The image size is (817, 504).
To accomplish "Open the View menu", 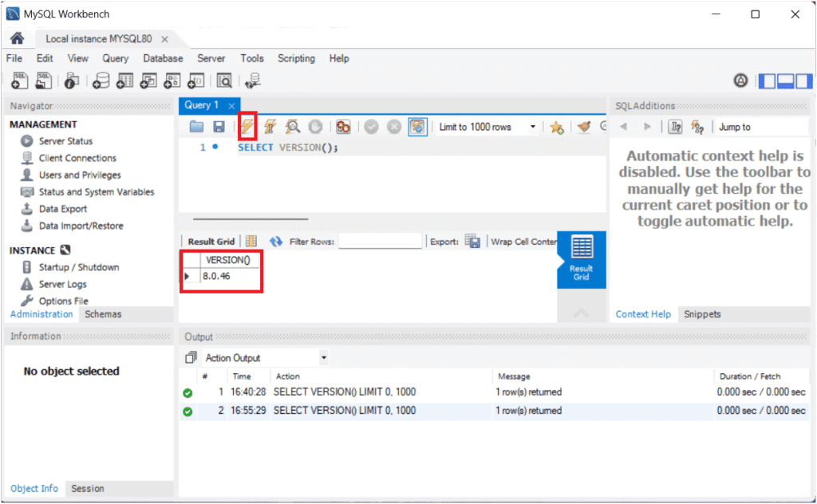I will click(77, 58).
